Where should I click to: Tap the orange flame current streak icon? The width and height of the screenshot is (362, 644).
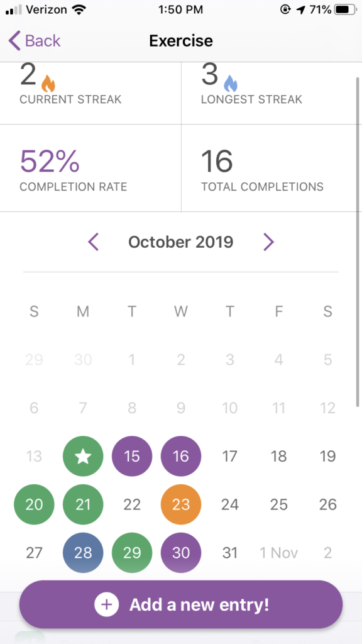pyautogui.click(x=48, y=84)
